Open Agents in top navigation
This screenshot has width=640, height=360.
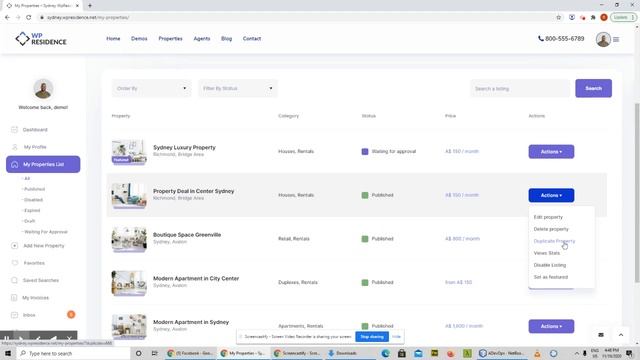pos(202,39)
